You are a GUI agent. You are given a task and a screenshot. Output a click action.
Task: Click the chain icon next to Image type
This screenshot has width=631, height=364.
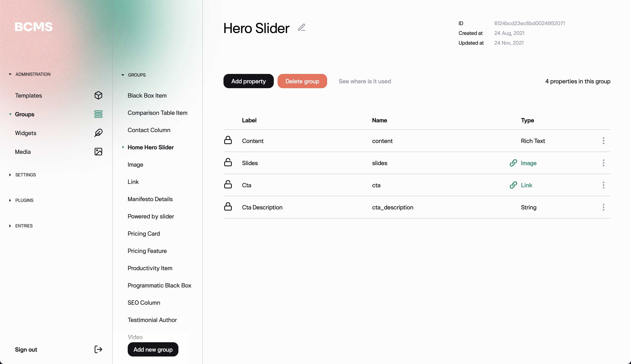513,163
